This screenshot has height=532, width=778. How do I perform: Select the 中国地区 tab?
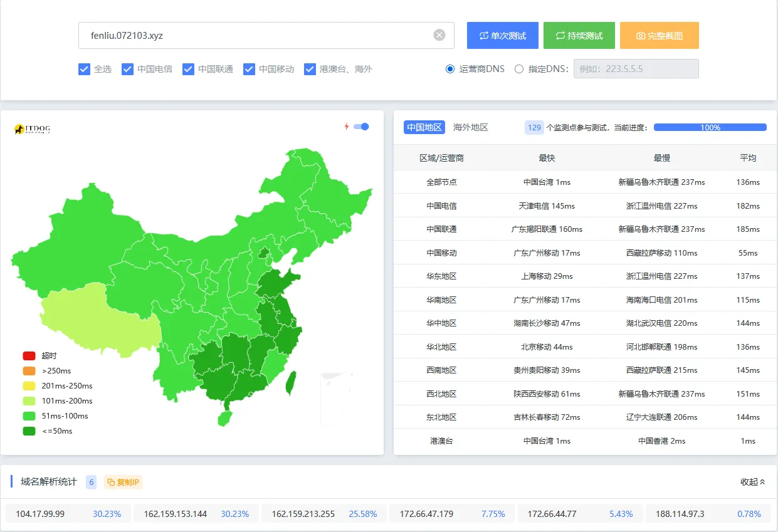point(424,127)
